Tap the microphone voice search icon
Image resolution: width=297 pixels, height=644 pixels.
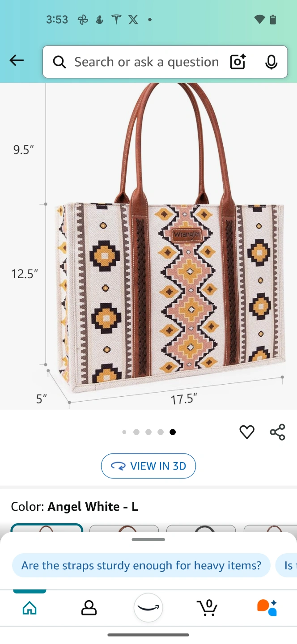click(271, 62)
